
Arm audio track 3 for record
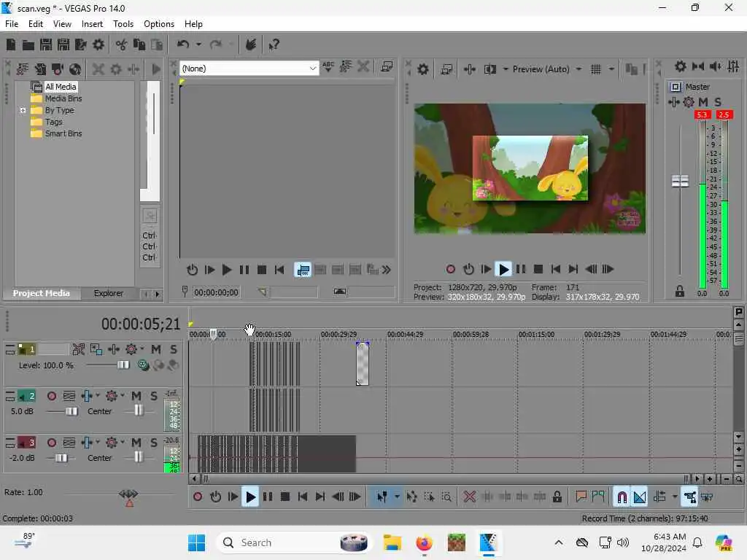pyautogui.click(x=52, y=443)
